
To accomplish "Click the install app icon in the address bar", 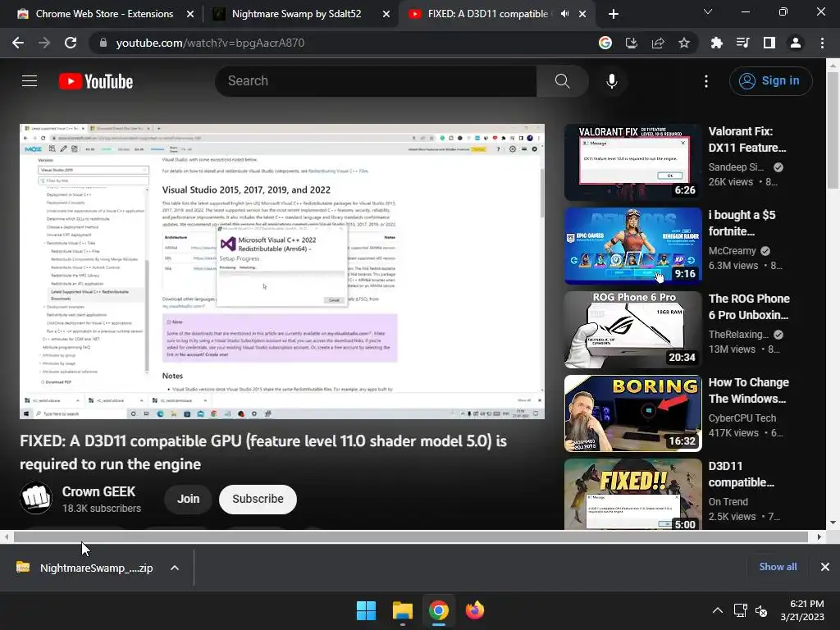I will pos(631,43).
